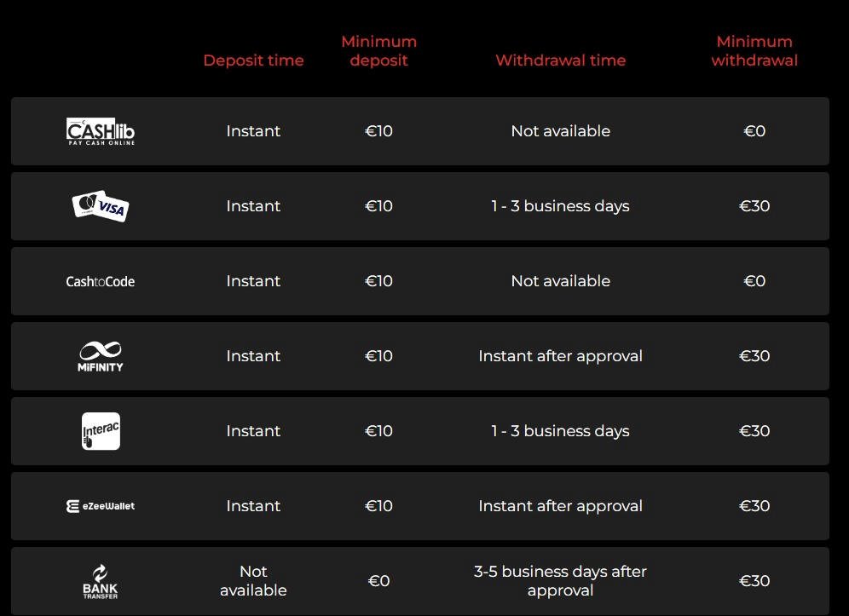Choose the CashtoCode logo
The height and width of the screenshot is (616, 849).
click(x=101, y=281)
